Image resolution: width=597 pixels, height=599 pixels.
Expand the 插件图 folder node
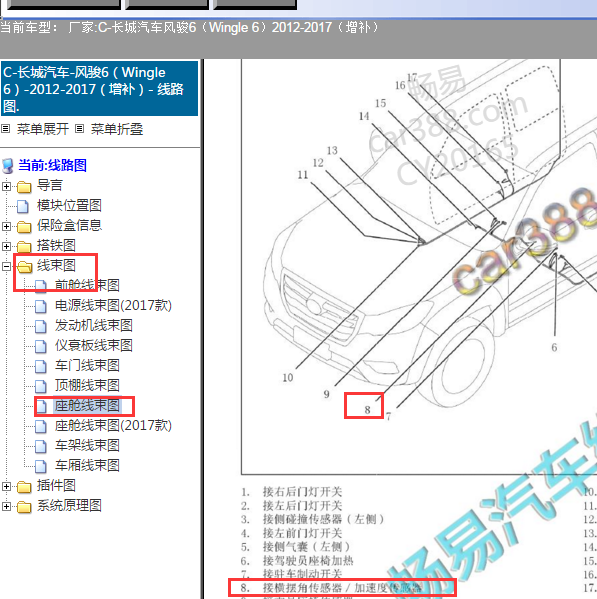[6, 486]
